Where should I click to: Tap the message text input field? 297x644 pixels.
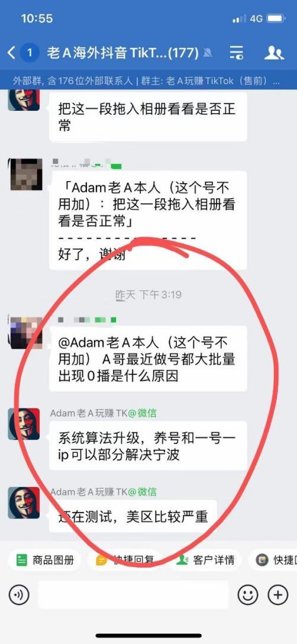pos(134,594)
